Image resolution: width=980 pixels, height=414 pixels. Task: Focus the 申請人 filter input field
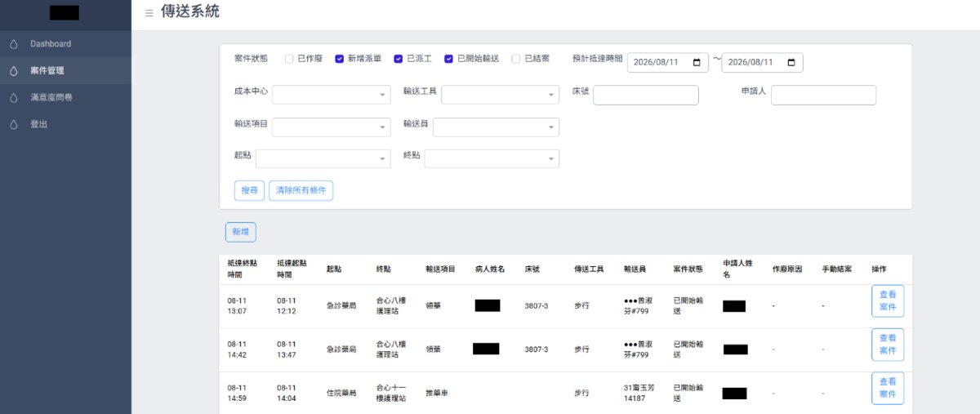point(823,95)
